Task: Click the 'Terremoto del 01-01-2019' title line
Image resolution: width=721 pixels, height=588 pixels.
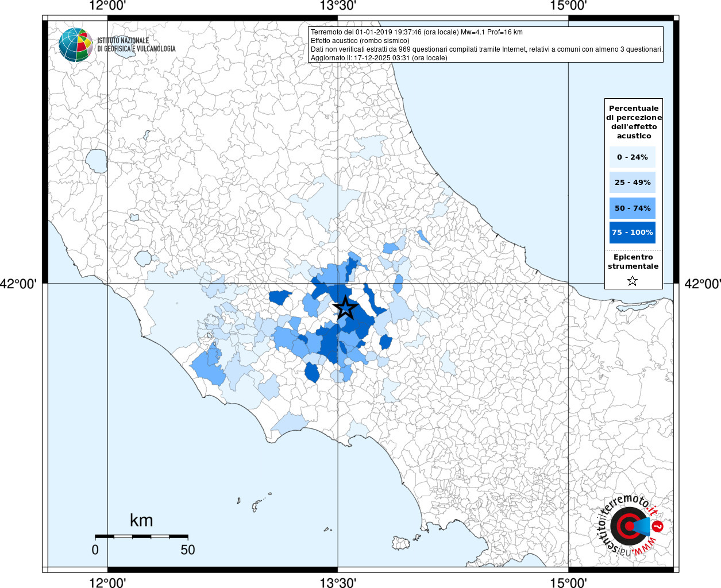Action: (417, 32)
